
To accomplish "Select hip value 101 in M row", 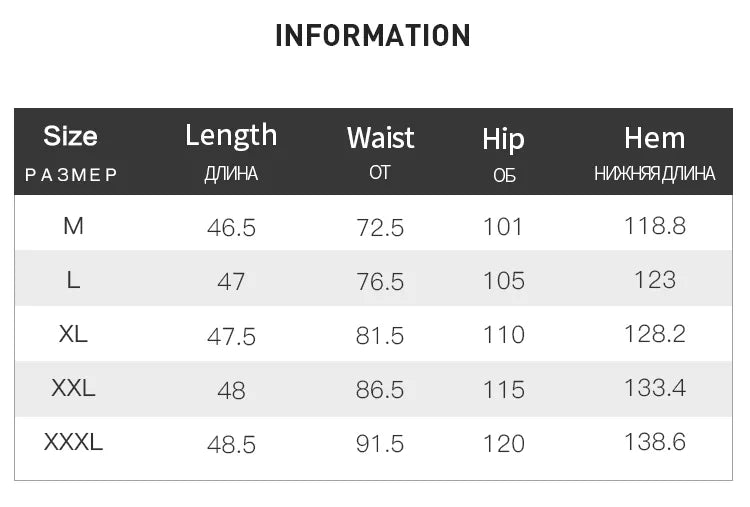I will (503, 227).
